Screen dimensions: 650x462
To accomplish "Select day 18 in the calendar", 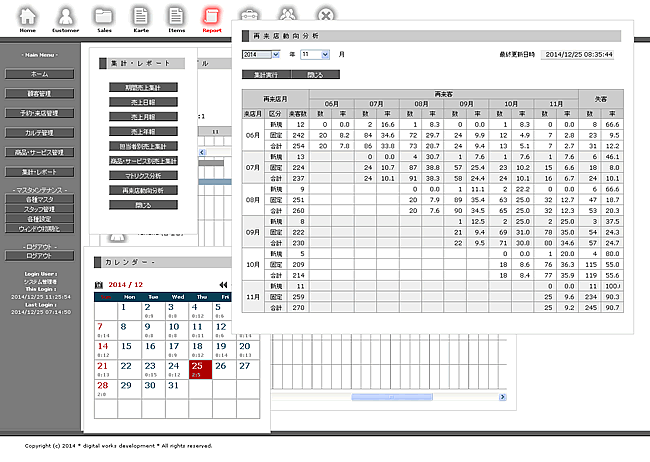I will 200,350.
